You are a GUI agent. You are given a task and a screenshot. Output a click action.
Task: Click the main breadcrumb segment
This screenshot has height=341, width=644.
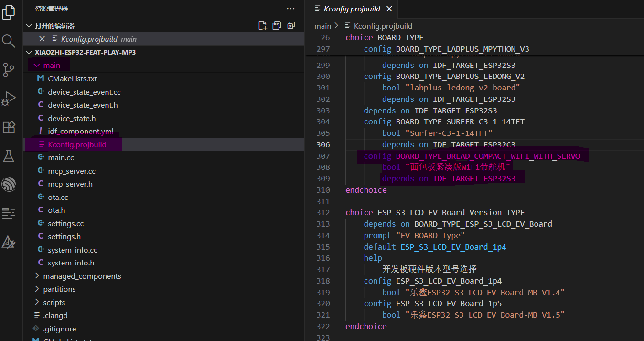(322, 26)
